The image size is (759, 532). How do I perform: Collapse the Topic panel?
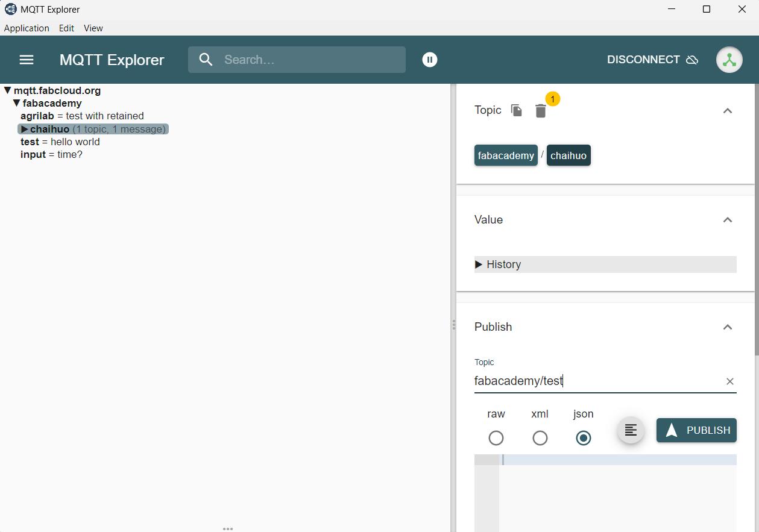coord(728,111)
